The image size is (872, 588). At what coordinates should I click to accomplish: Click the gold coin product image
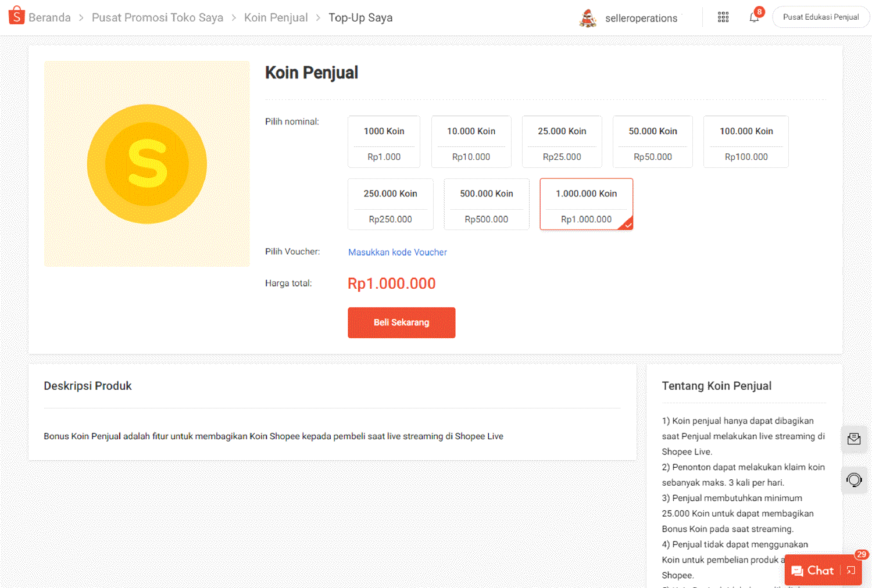(x=146, y=164)
